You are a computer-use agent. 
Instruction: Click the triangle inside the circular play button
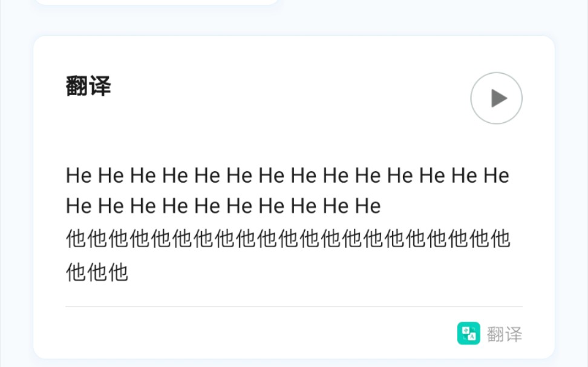pos(498,98)
